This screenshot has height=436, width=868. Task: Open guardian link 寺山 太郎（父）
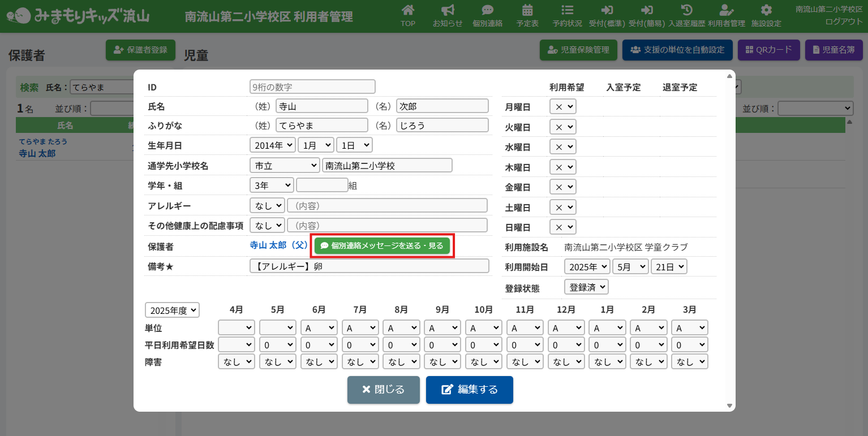click(278, 245)
